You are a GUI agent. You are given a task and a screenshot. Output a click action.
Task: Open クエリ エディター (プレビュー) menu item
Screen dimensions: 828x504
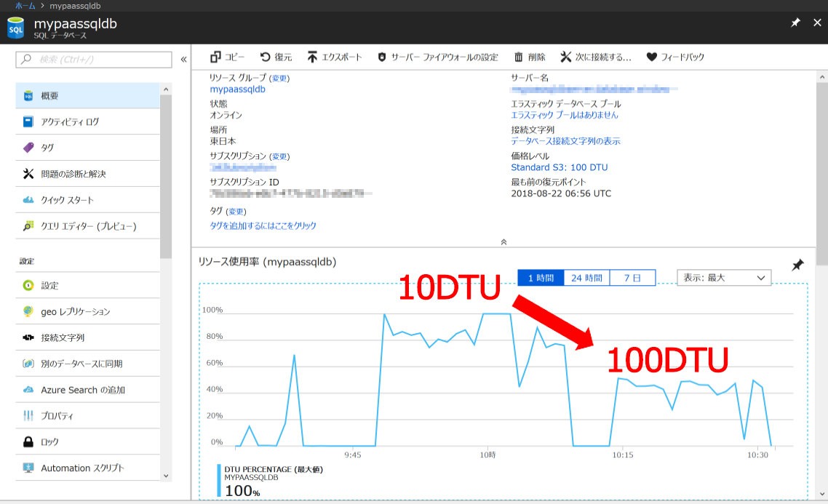tap(87, 226)
